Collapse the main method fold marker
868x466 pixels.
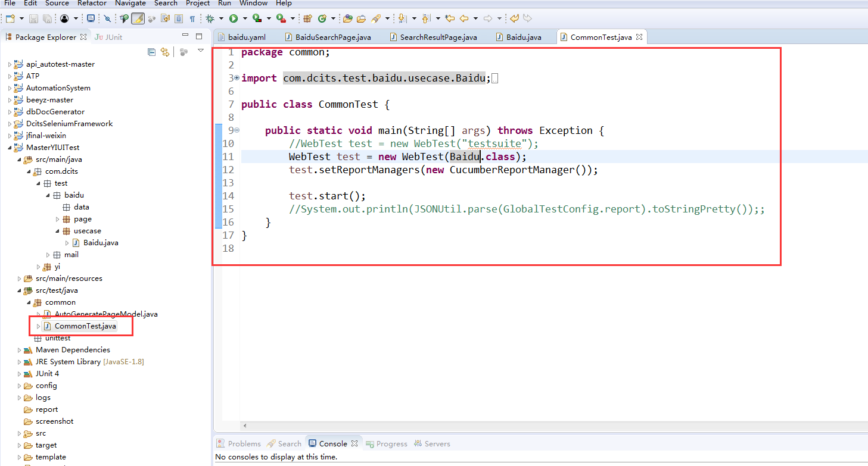coord(237,130)
